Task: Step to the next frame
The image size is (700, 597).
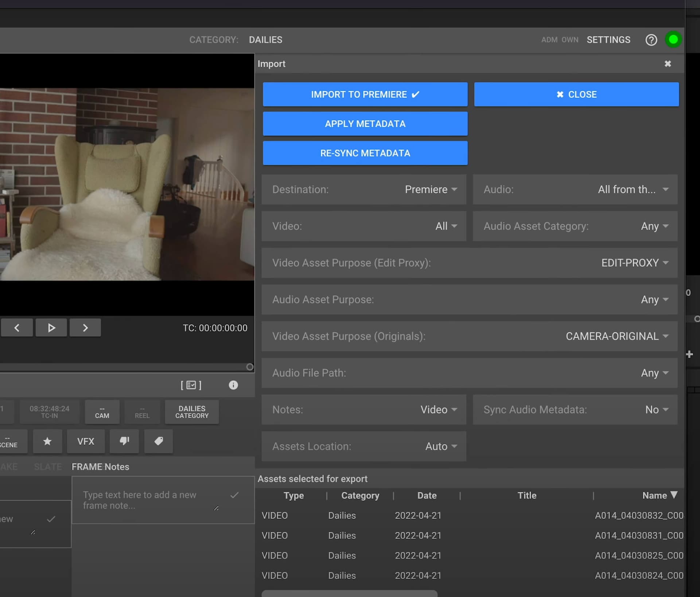Action: click(x=85, y=328)
